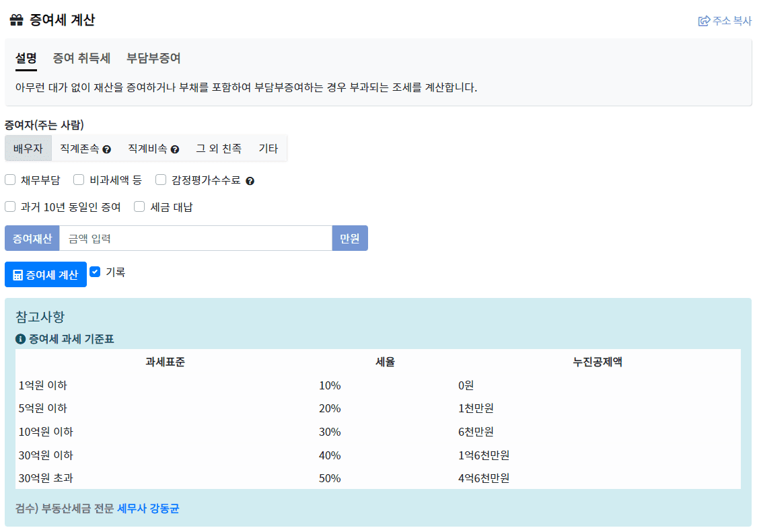Check the 과거 10년 동일인 증여 option
This screenshot has height=532, width=757.
pyautogui.click(x=10, y=206)
